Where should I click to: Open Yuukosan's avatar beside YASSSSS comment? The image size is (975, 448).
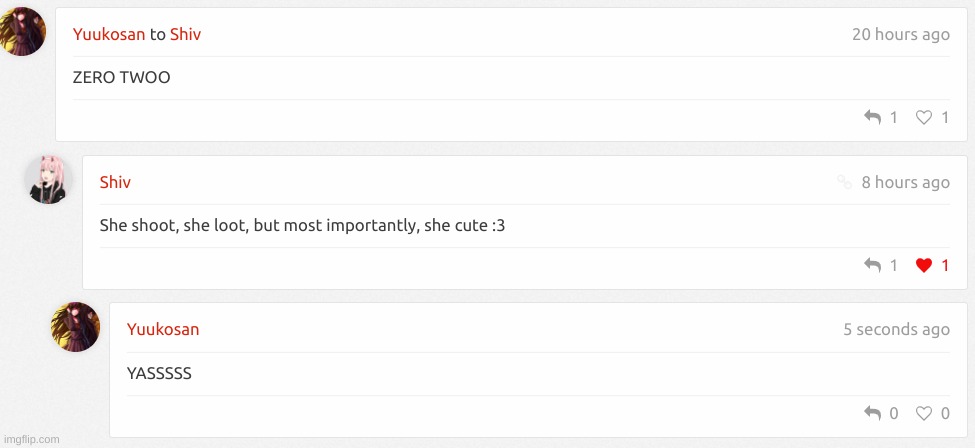pyautogui.click(x=75, y=327)
